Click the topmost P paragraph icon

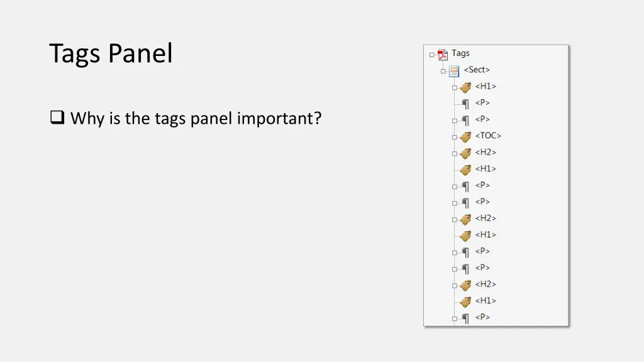click(x=465, y=103)
